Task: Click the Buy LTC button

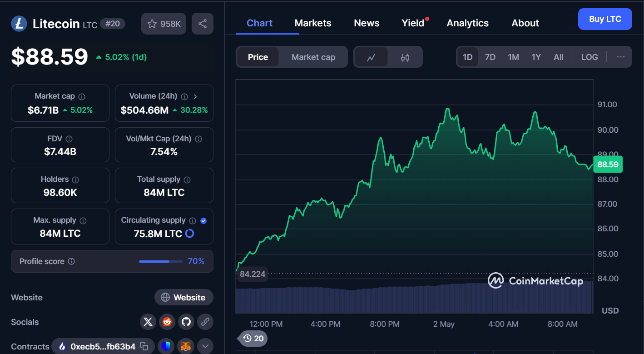Action: pyautogui.click(x=605, y=19)
